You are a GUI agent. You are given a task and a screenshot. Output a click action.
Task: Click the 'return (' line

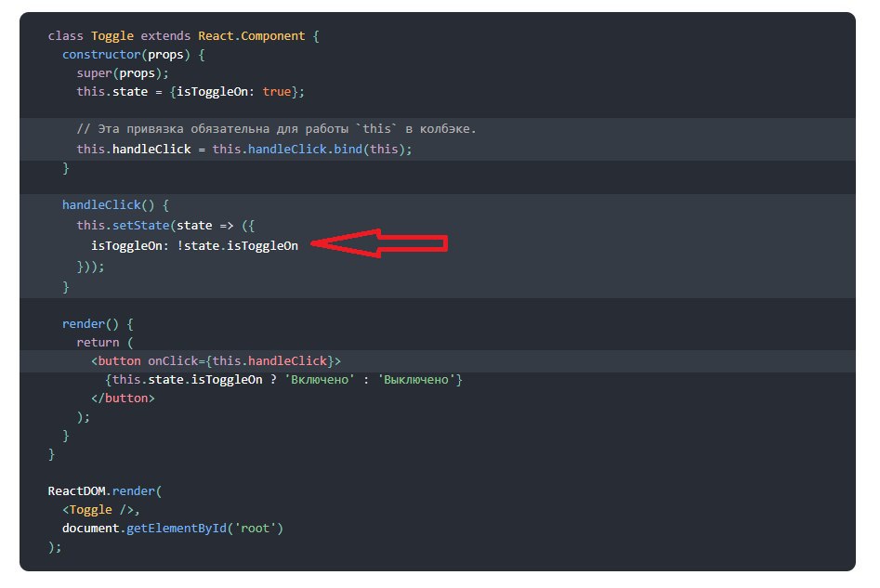[105, 342]
